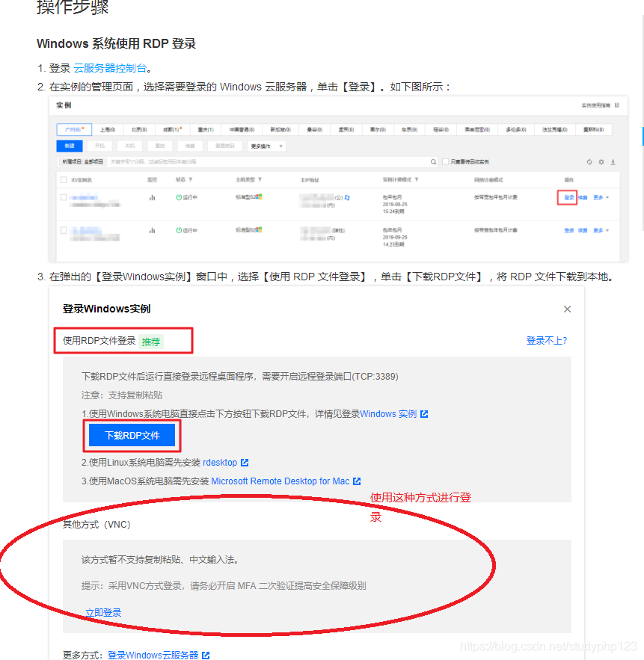644x660 pixels.
Task: Click the green power status icon, first row
Action: (179, 197)
